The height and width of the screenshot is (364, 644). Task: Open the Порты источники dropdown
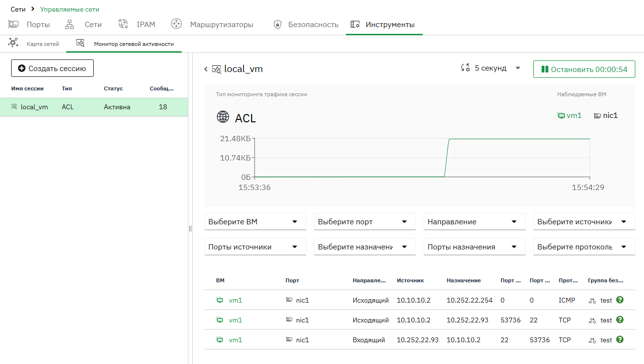coord(255,247)
